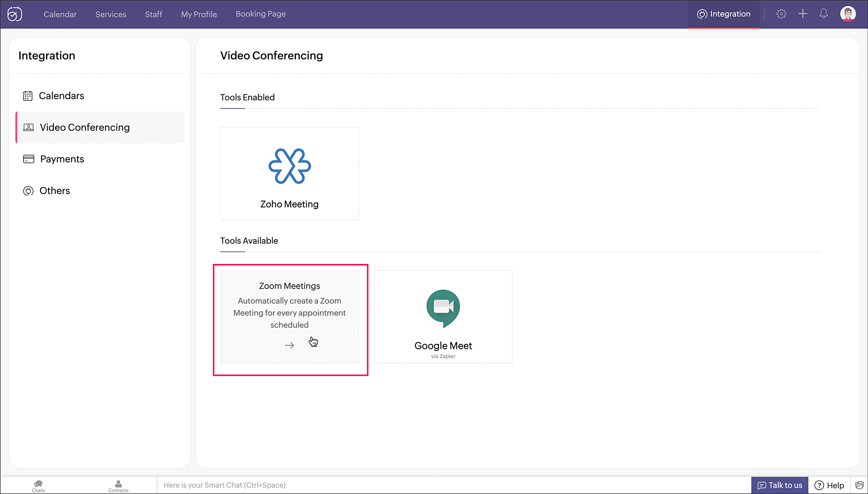Click the Others plug icon

[x=28, y=191]
